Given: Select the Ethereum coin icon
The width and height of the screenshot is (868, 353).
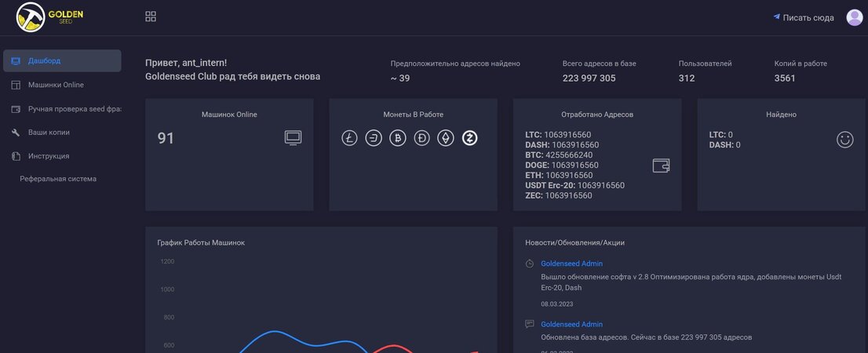Looking at the screenshot, I should pos(446,138).
